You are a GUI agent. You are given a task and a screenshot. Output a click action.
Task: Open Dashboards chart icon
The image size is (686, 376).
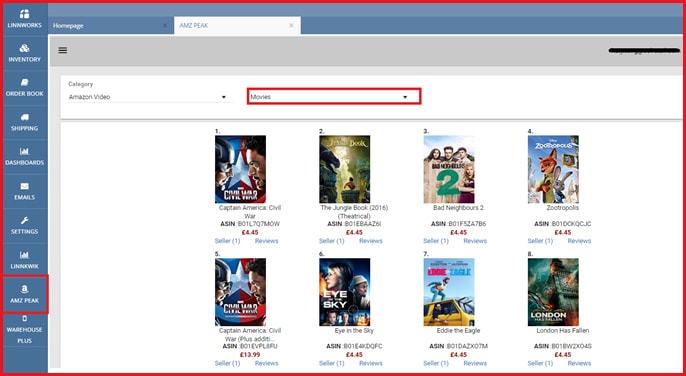coord(24,151)
